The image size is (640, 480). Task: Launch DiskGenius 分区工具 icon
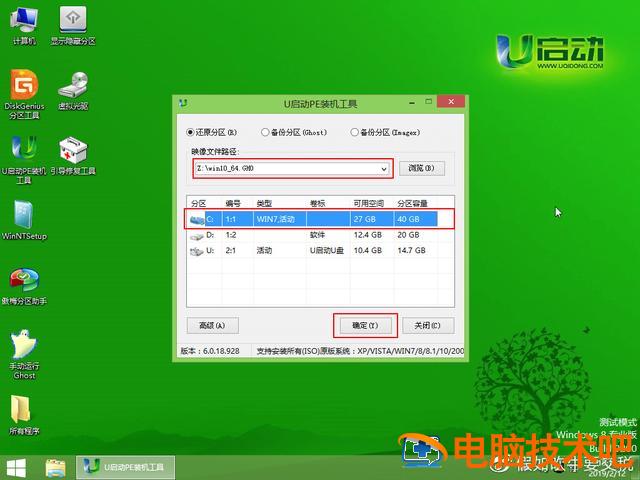24,95
